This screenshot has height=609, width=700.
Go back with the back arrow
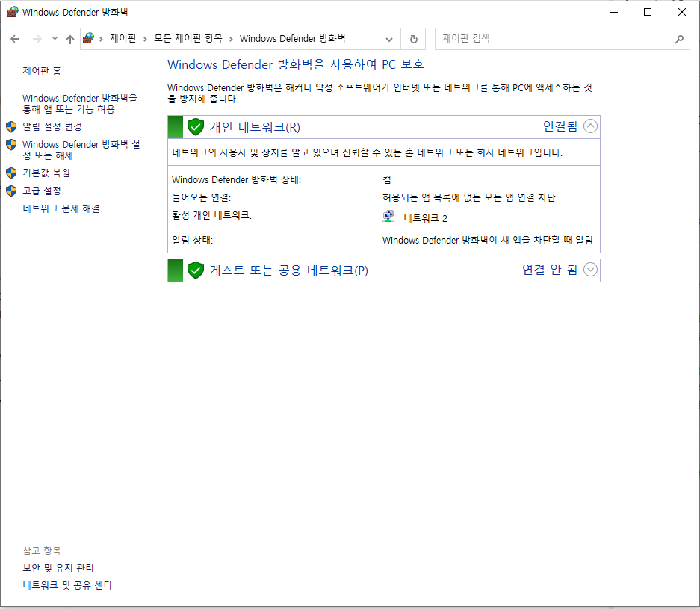(15, 39)
